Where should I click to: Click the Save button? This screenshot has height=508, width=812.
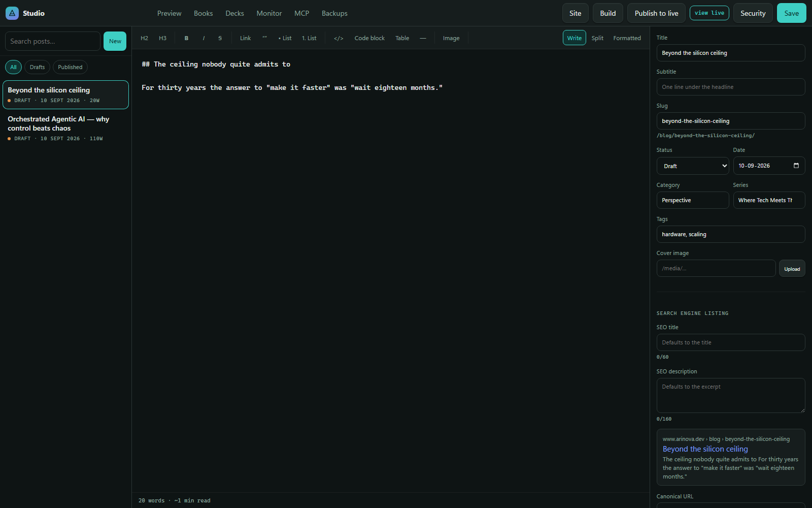click(792, 13)
